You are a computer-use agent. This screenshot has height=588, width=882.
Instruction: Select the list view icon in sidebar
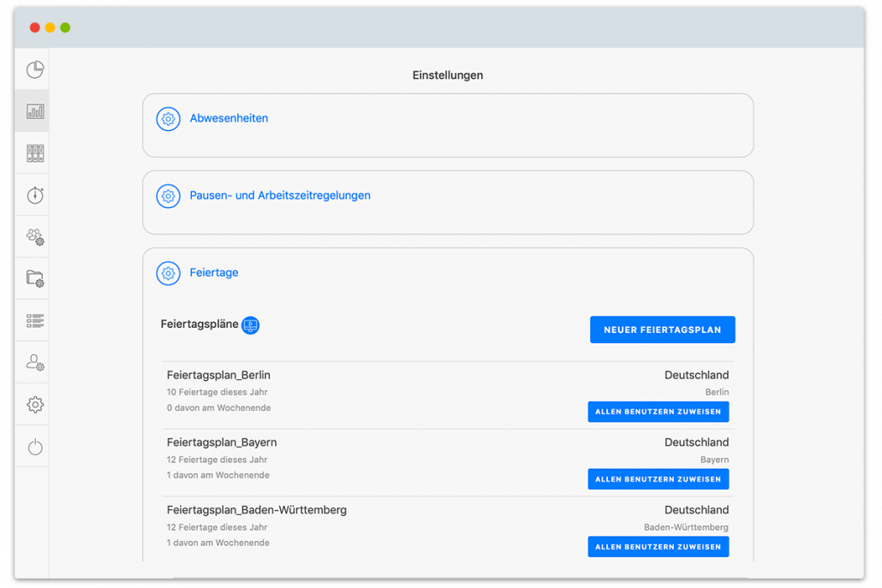pyautogui.click(x=35, y=321)
